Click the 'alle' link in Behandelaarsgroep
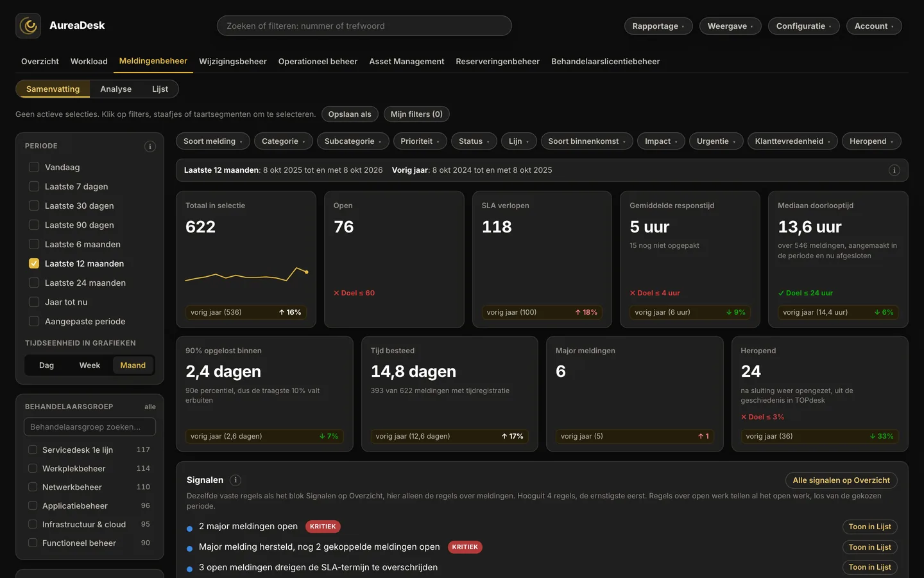Viewport: 924px width, 578px height. [x=150, y=407]
